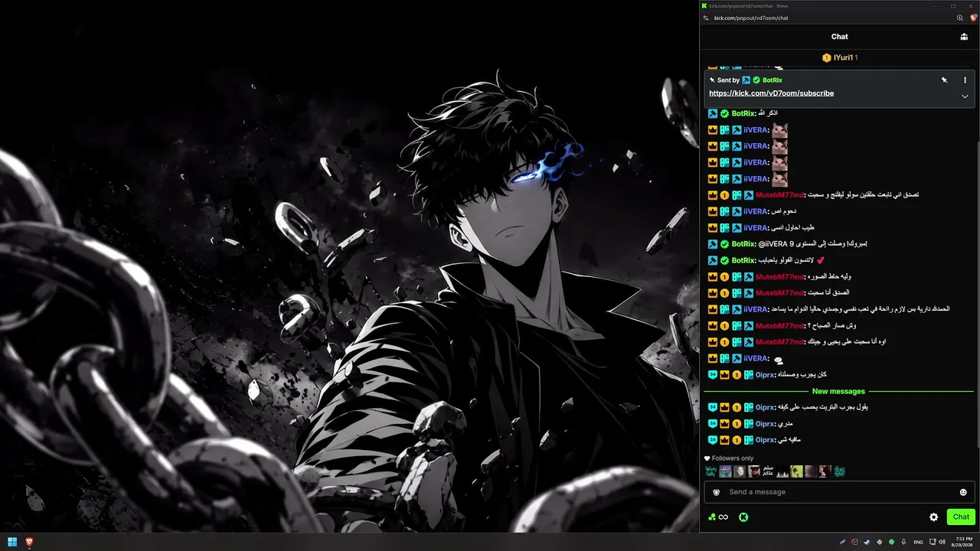Click BotRix name in pinned message

[x=773, y=80]
